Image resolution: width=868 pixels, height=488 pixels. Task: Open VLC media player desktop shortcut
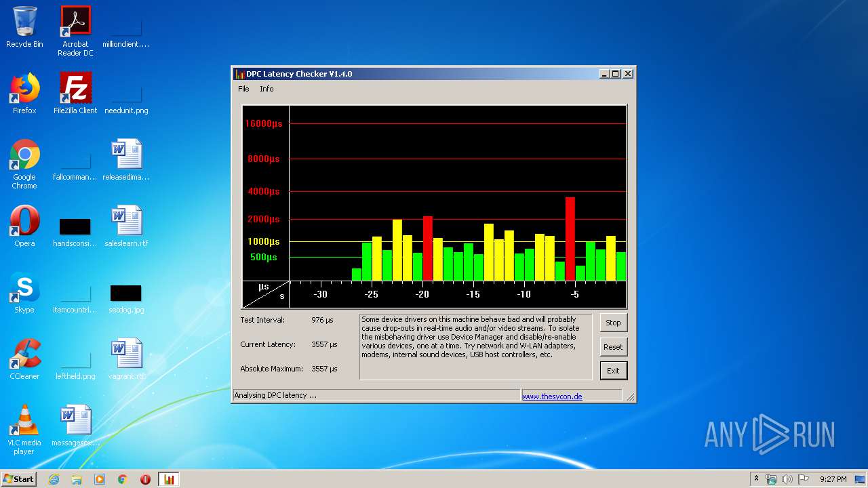click(24, 430)
